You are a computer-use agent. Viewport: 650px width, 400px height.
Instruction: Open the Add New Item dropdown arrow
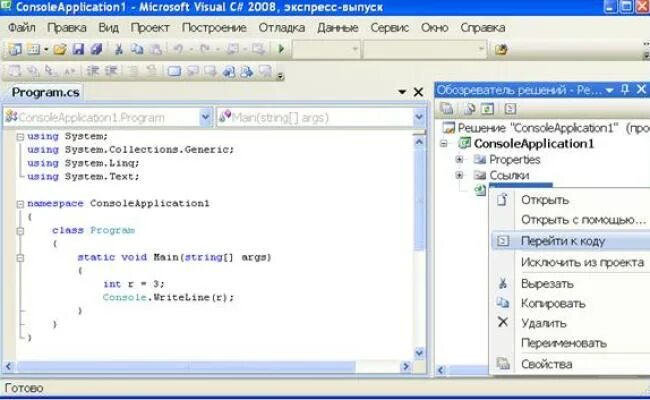(46, 50)
